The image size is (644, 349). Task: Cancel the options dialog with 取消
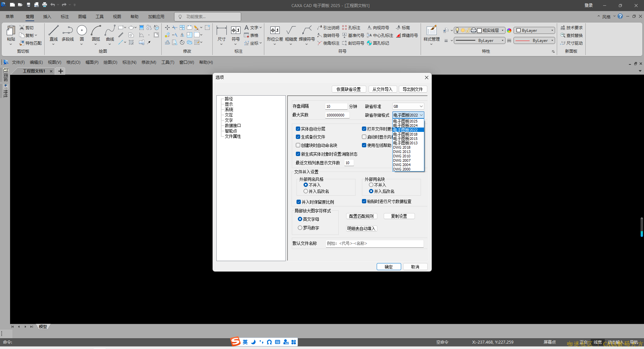tap(415, 267)
